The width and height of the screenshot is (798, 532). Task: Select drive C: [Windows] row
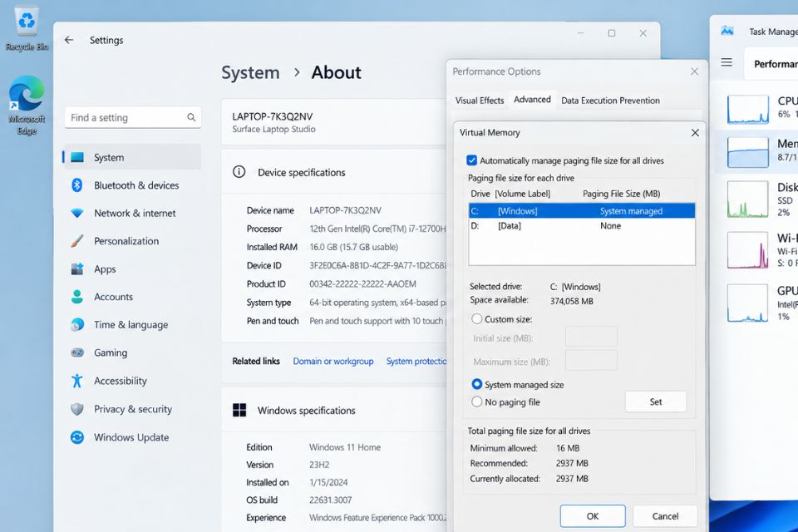(x=582, y=211)
